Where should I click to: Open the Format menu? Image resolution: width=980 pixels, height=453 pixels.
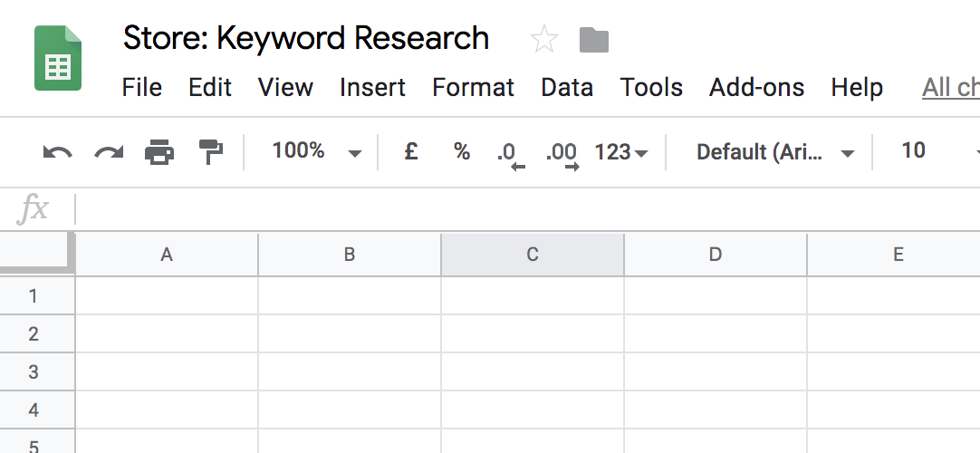tap(473, 87)
